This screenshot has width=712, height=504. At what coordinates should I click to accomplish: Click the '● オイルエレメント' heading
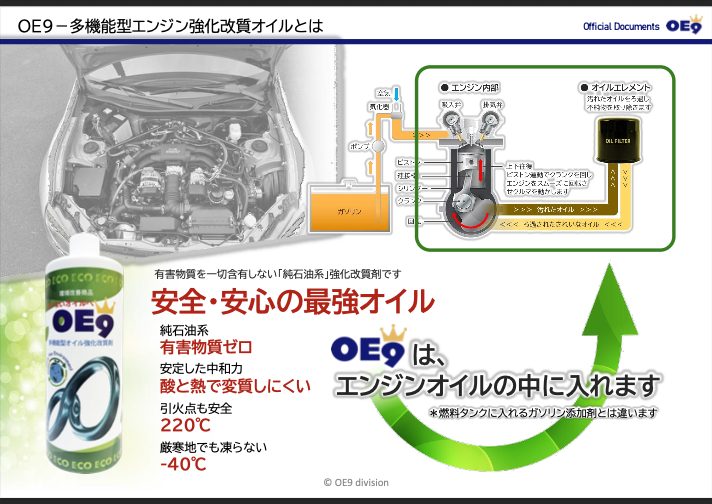click(x=616, y=87)
